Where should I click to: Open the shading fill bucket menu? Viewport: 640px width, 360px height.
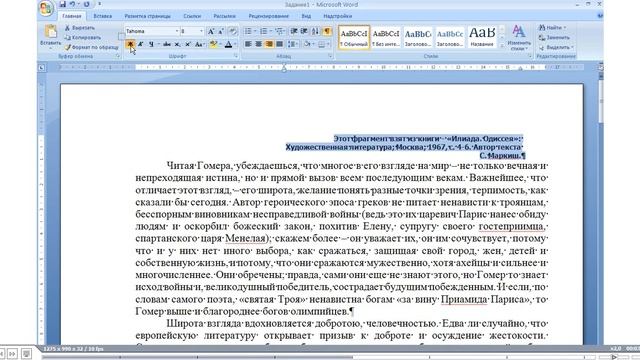308,44
